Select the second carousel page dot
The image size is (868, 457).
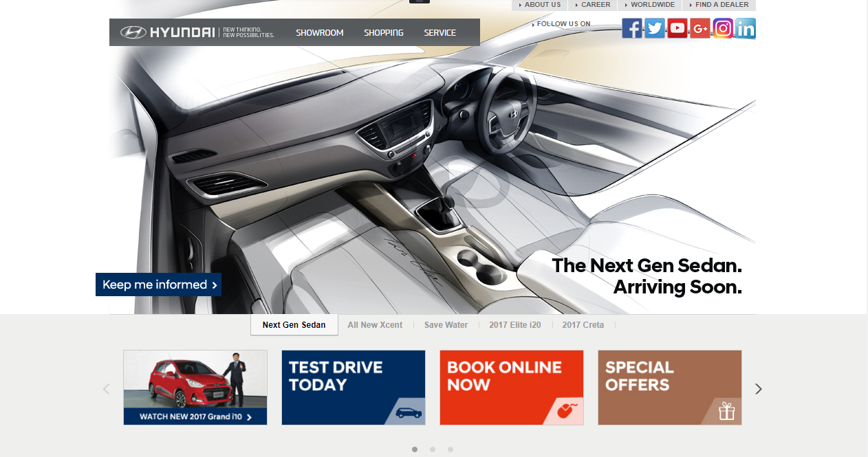click(x=433, y=449)
